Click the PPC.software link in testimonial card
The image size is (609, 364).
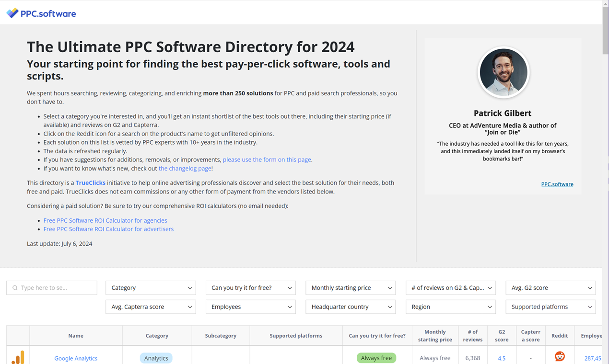point(557,184)
